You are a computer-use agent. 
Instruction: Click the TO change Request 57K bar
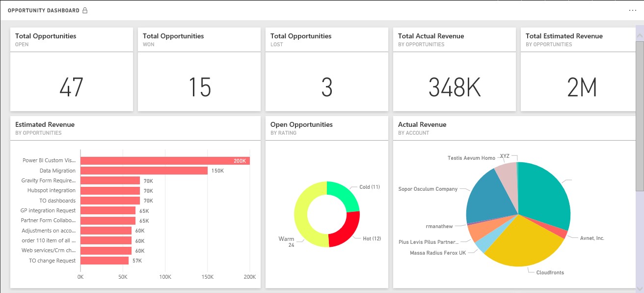coord(105,261)
